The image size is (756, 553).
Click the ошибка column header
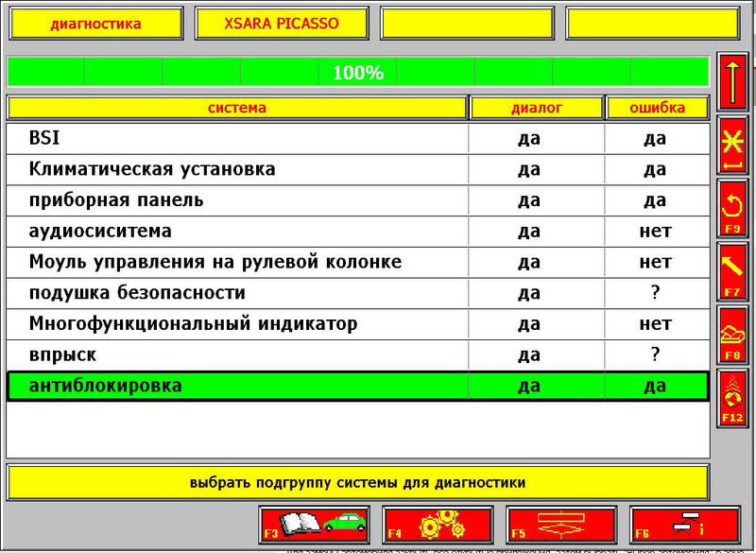(657, 107)
